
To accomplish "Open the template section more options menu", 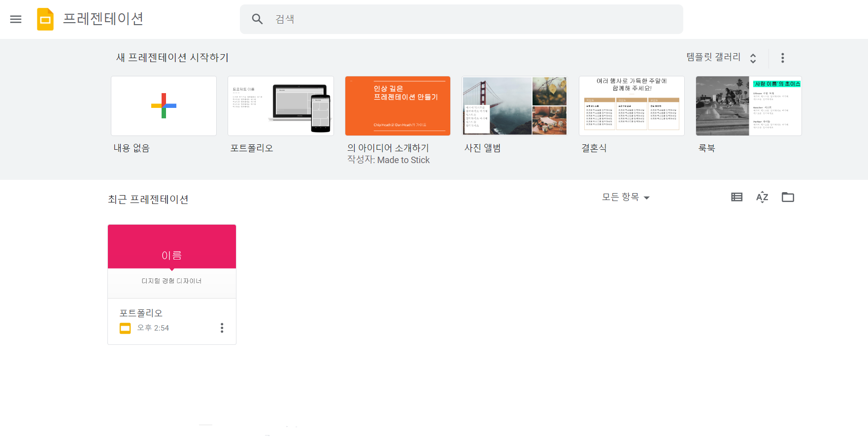I will coord(782,58).
